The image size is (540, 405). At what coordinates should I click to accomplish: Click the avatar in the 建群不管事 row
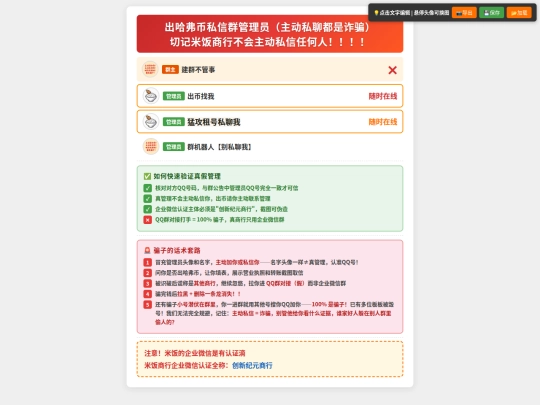click(150, 70)
